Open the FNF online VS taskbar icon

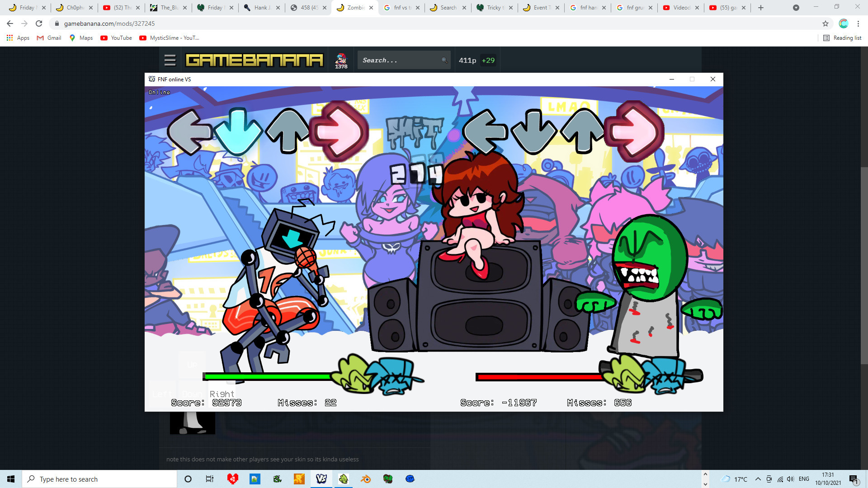321,479
